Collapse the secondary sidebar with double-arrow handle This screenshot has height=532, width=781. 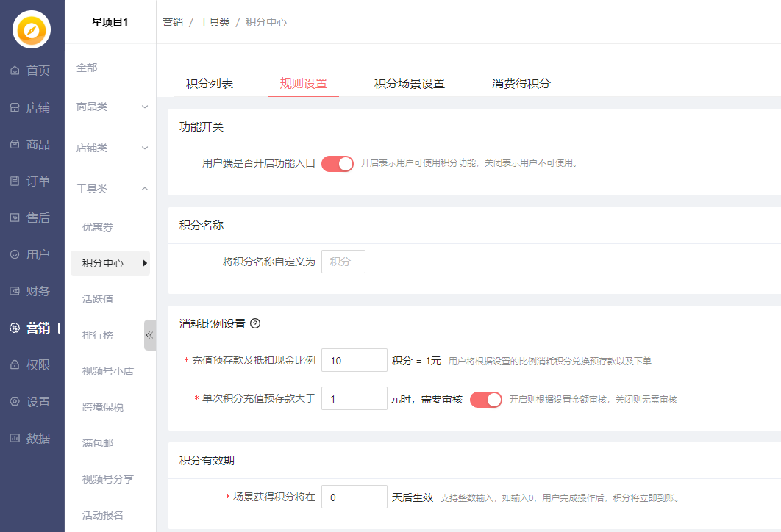coord(150,335)
